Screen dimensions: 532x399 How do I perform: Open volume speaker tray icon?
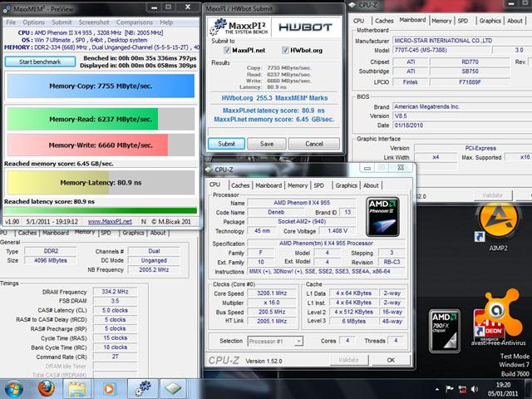tap(475, 389)
